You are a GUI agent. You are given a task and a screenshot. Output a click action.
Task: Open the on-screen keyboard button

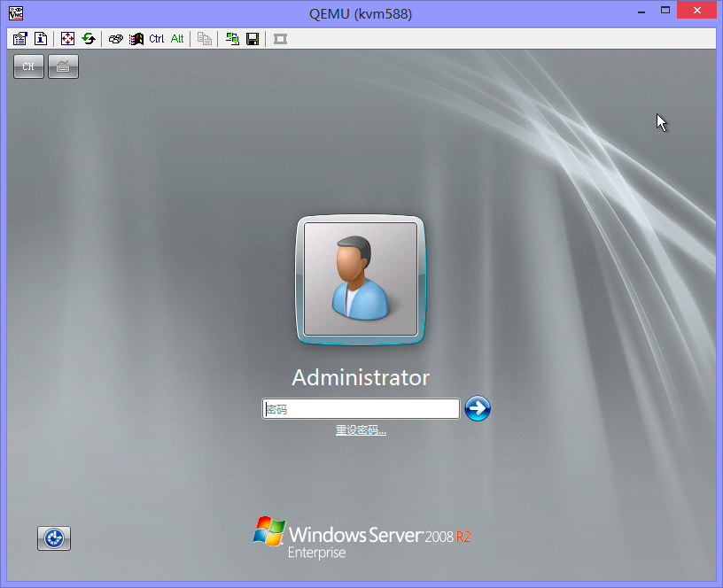[x=63, y=66]
